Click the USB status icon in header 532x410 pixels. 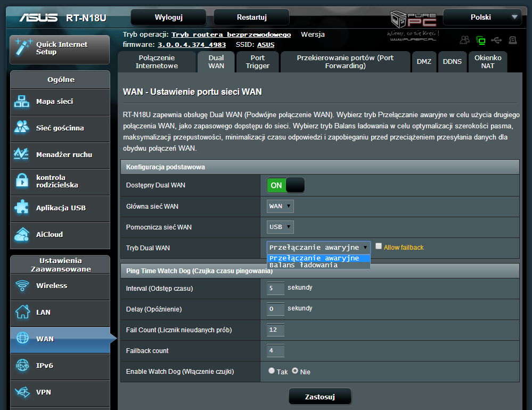(x=496, y=40)
